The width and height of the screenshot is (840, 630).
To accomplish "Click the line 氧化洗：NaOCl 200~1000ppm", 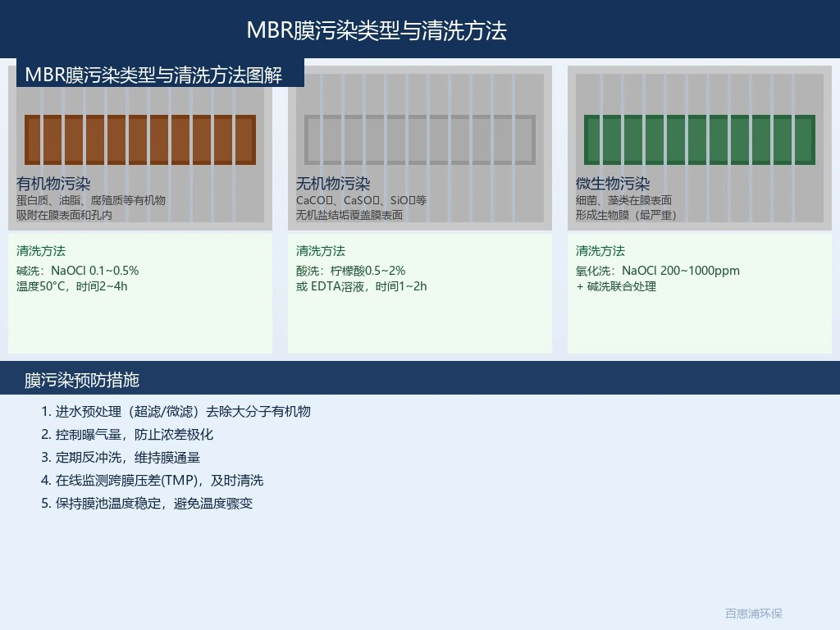I will [658, 271].
